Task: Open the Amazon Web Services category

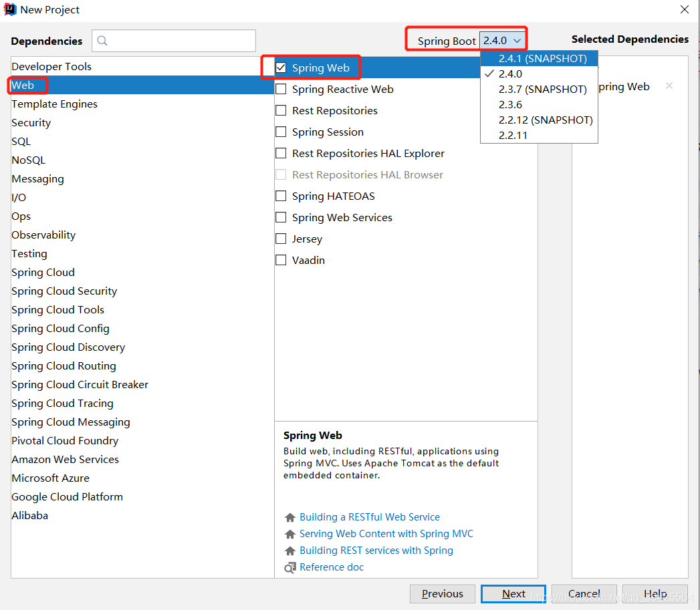Action: [142, 460]
